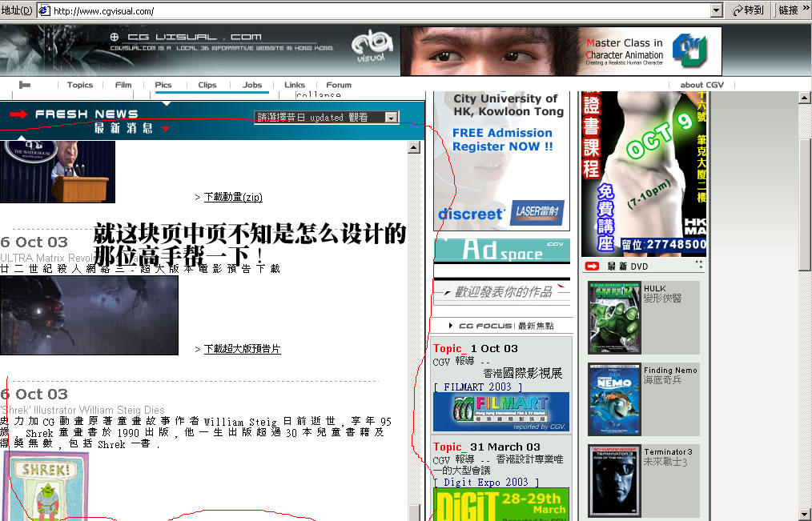Click the red triangle next to 最新消息
The height and width of the screenshot is (521, 812).
pyautogui.click(x=165, y=128)
